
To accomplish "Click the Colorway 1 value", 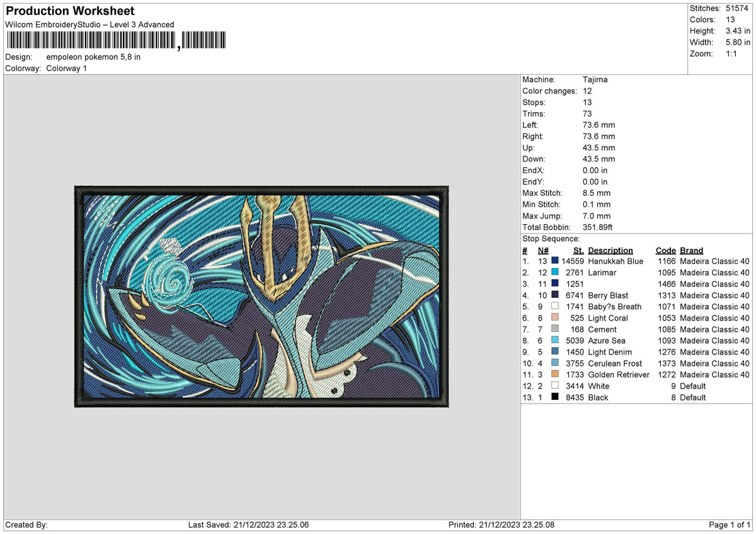I will pos(66,68).
